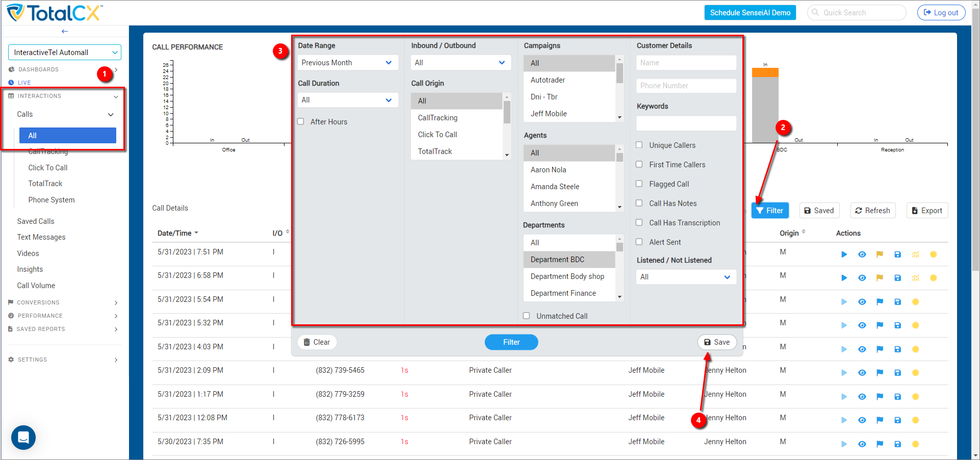Click the Keywords input field
This screenshot has width=980, height=460.
point(686,123)
